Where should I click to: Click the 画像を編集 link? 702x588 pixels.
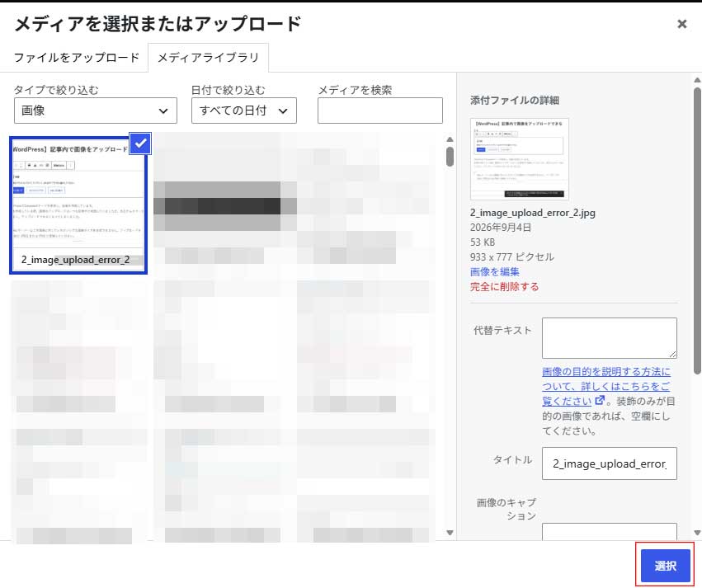494,271
